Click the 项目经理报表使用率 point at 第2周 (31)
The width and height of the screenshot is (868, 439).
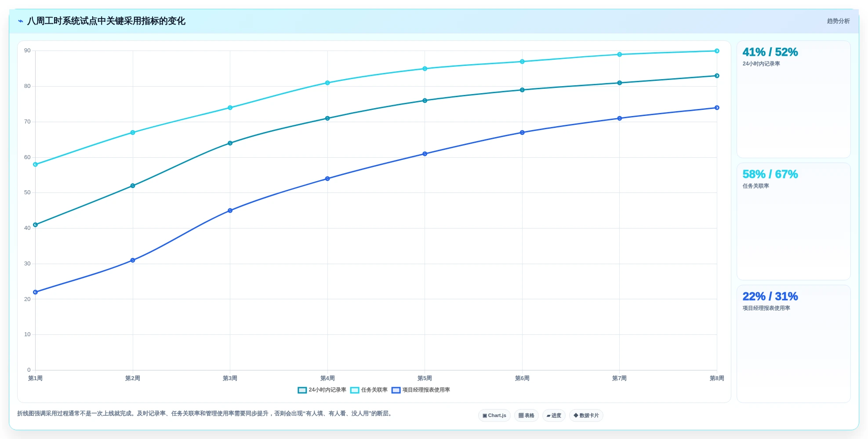pyautogui.click(x=133, y=260)
